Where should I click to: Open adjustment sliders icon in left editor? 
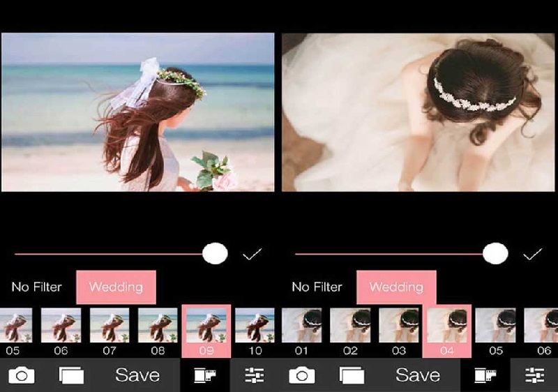255,375
